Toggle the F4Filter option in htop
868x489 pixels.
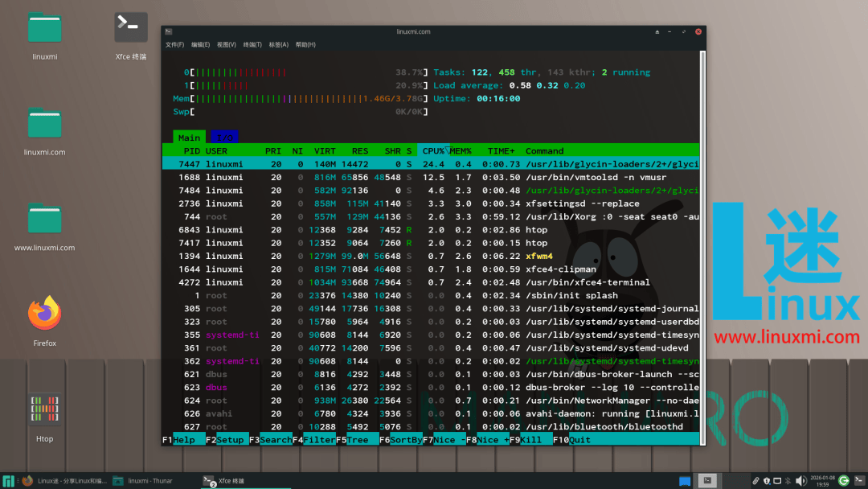click(x=313, y=440)
